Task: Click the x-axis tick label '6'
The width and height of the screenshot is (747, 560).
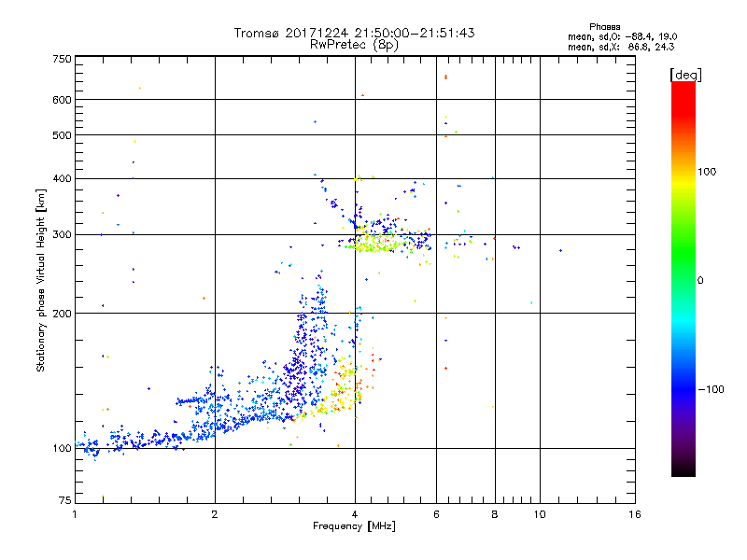Action: pyautogui.click(x=436, y=514)
